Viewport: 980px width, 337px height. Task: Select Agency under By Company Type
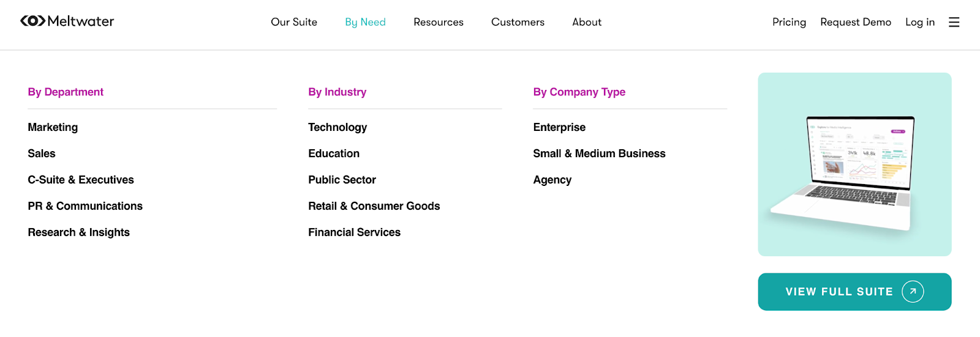(x=552, y=180)
